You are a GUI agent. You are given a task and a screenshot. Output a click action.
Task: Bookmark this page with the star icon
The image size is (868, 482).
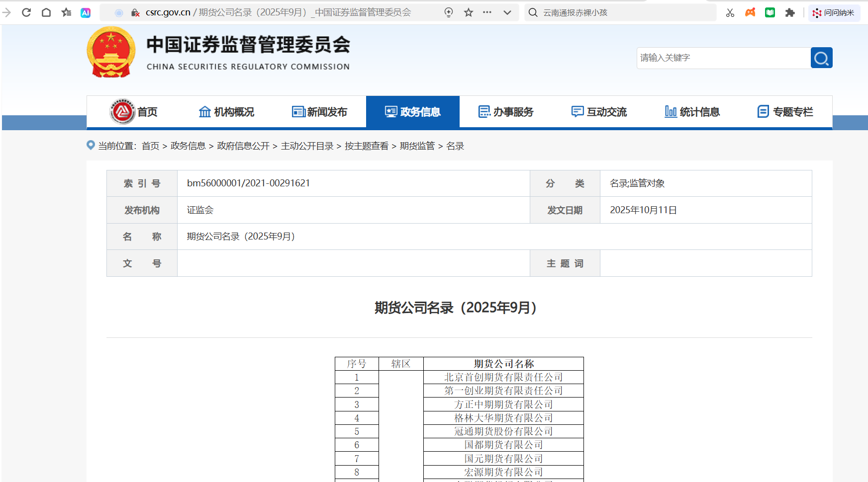(468, 12)
